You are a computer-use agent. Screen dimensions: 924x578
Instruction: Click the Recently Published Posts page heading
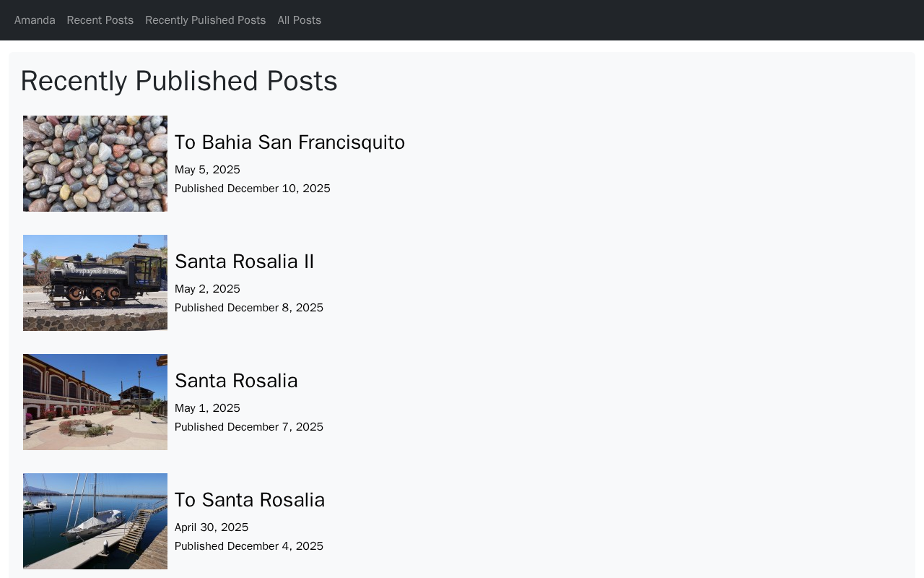(x=179, y=81)
